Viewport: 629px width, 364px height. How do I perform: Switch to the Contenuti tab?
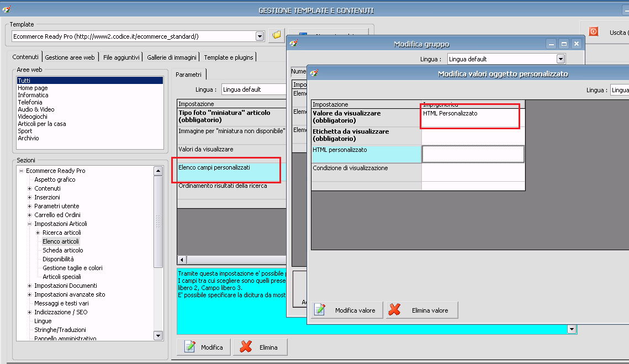click(25, 57)
